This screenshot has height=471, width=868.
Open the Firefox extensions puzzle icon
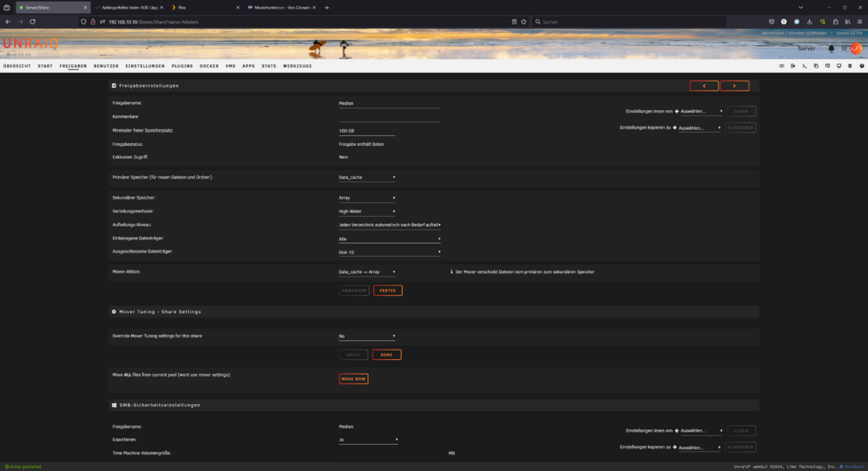coord(835,22)
